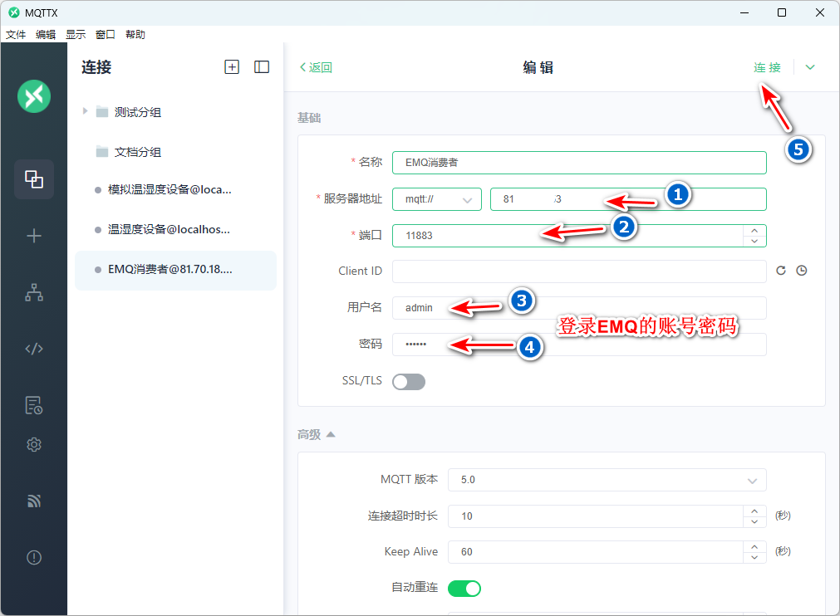Click the add connection icon beside 连接 header
Viewport: 840px width, 616px height.
click(x=232, y=67)
